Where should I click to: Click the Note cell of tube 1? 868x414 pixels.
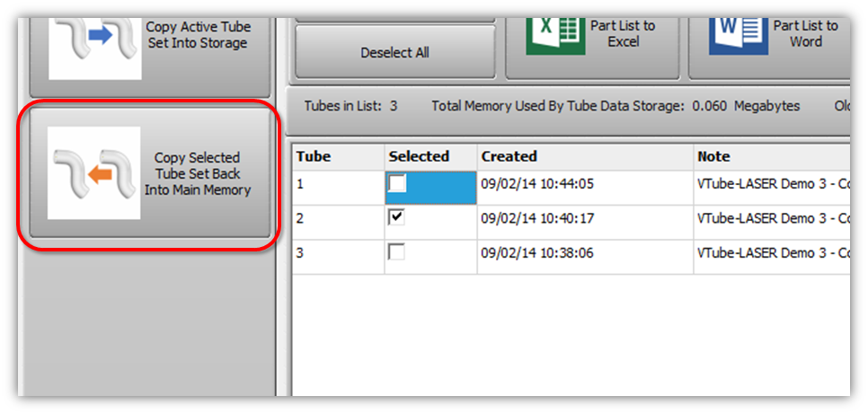click(771, 184)
